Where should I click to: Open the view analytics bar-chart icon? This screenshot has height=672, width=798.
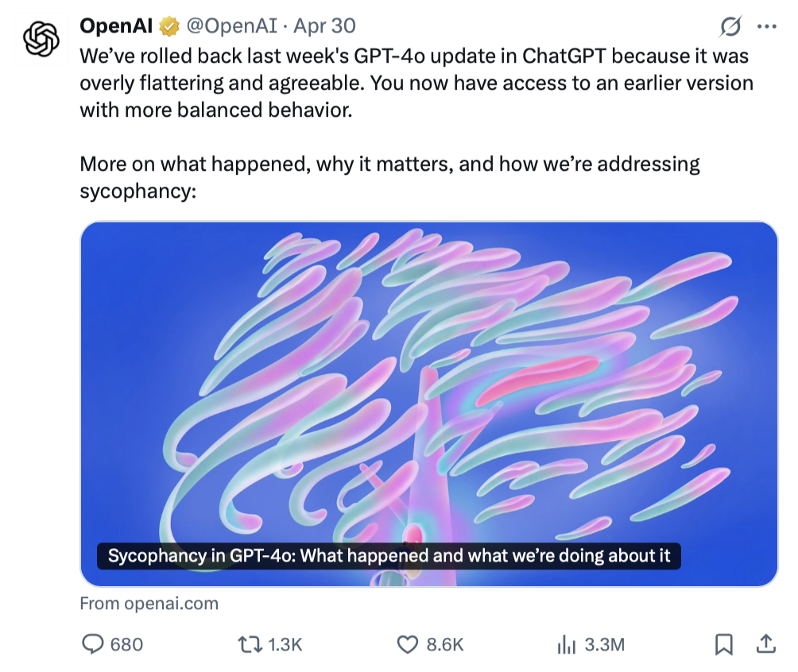pos(566,644)
